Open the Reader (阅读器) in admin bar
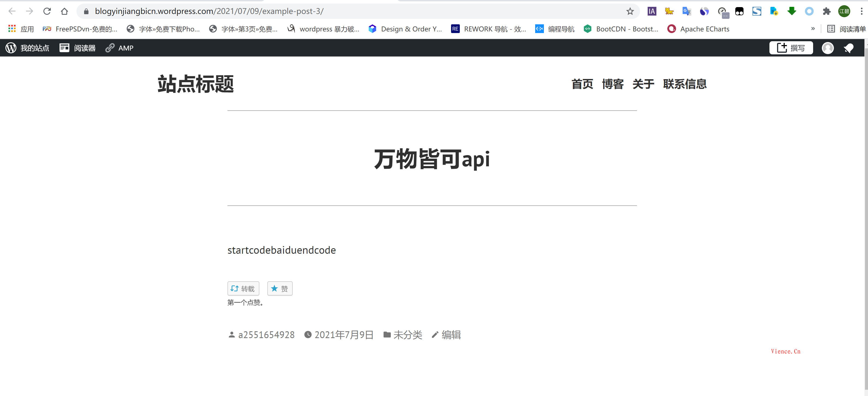This screenshot has width=868, height=396. [78, 48]
